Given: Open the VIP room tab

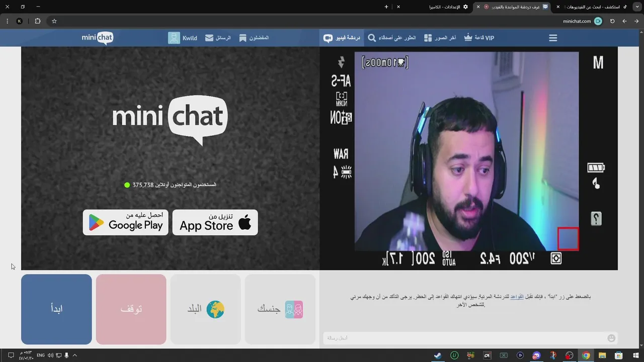Looking at the screenshot, I should (x=479, y=38).
